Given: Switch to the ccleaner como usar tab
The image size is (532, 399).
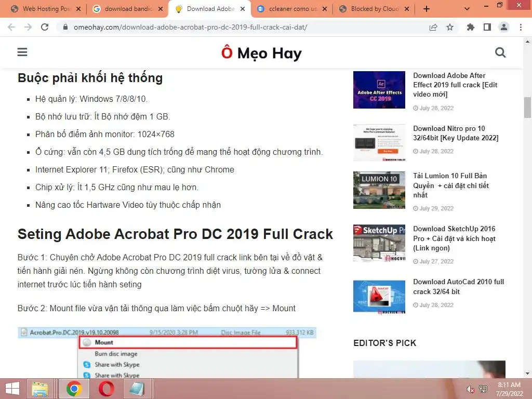Looking at the screenshot, I should [292, 9].
